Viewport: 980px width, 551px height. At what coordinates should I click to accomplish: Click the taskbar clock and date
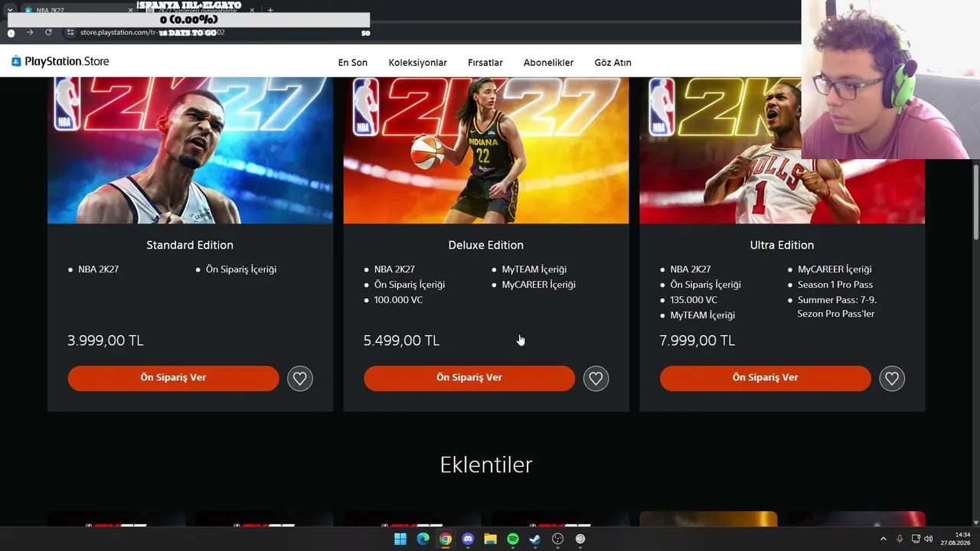[x=956, y=539]
